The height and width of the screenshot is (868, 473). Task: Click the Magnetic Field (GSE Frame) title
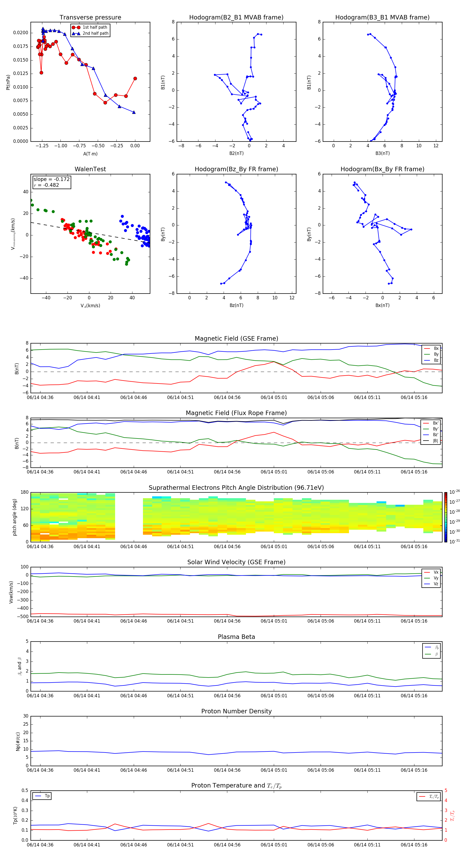click(236, 339)
